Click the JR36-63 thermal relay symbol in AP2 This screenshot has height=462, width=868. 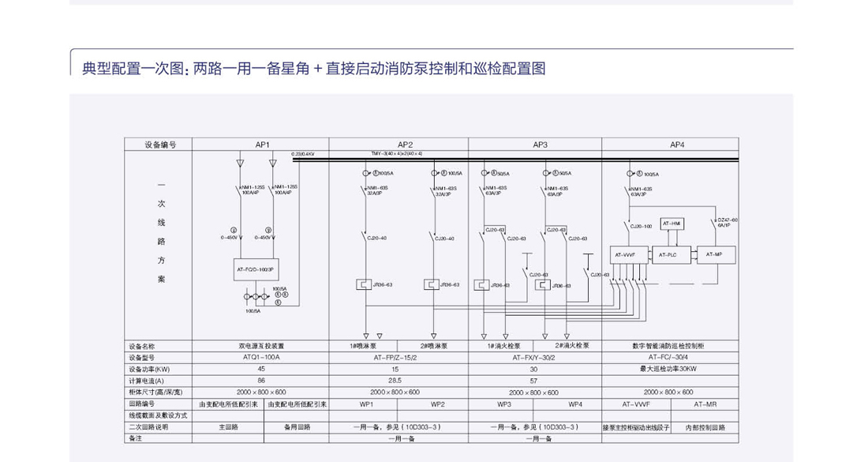[365, 283]
